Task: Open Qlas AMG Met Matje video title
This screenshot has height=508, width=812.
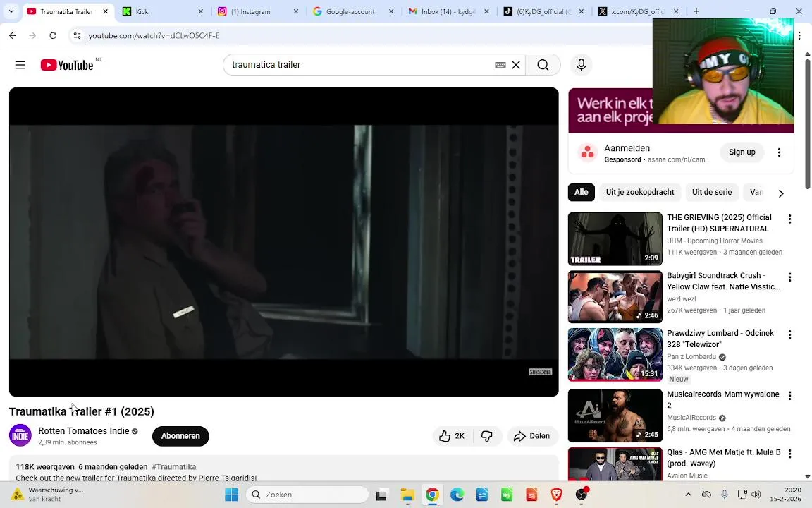Action: [723, 458]
